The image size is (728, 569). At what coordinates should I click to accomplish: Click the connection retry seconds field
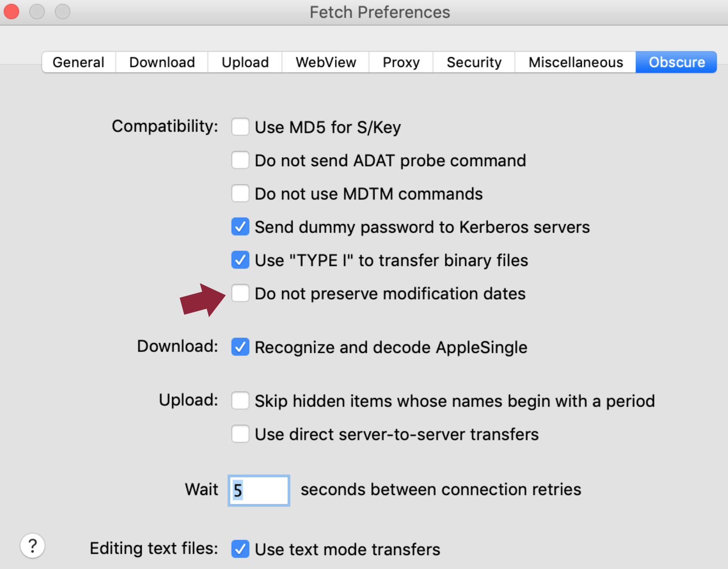[x=258, y=490]
